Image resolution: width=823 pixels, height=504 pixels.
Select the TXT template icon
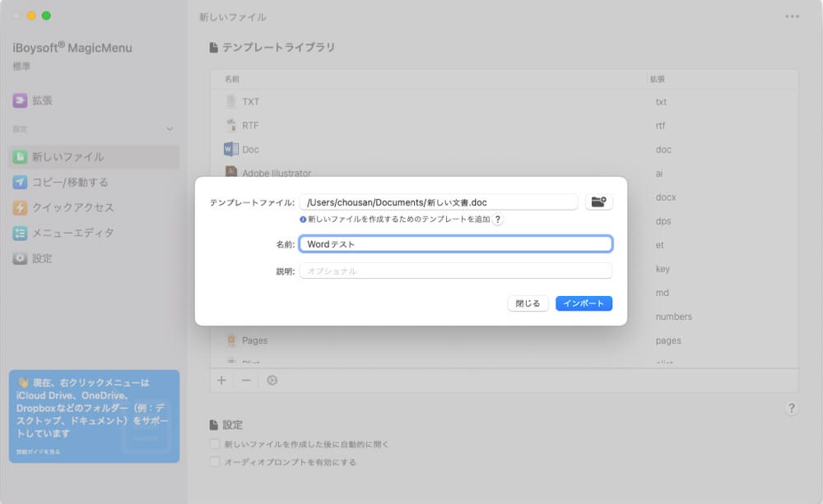tap(230, 101)
